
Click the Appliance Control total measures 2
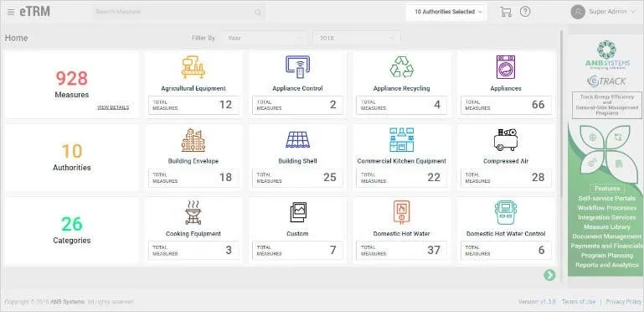(x=297, y=105)
